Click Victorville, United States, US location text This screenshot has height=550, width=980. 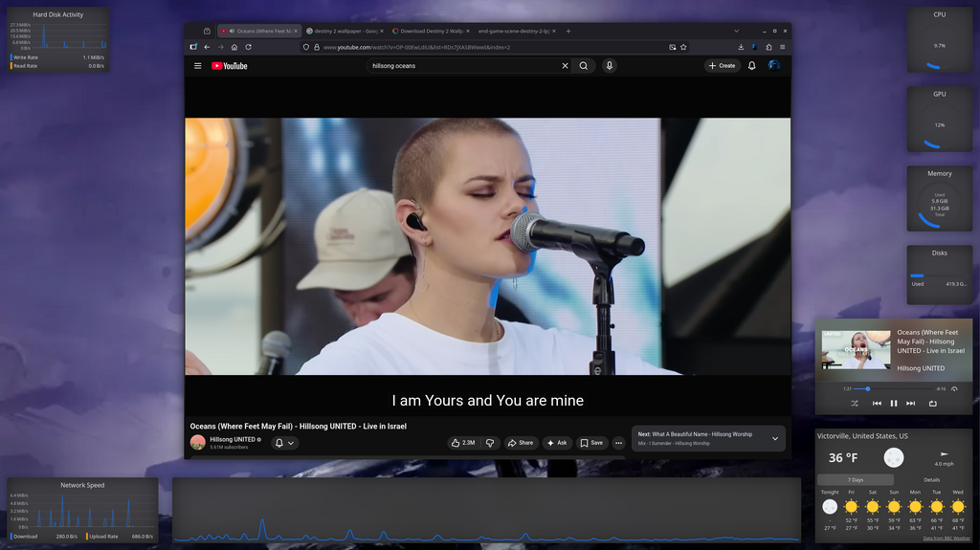point(862,436)
